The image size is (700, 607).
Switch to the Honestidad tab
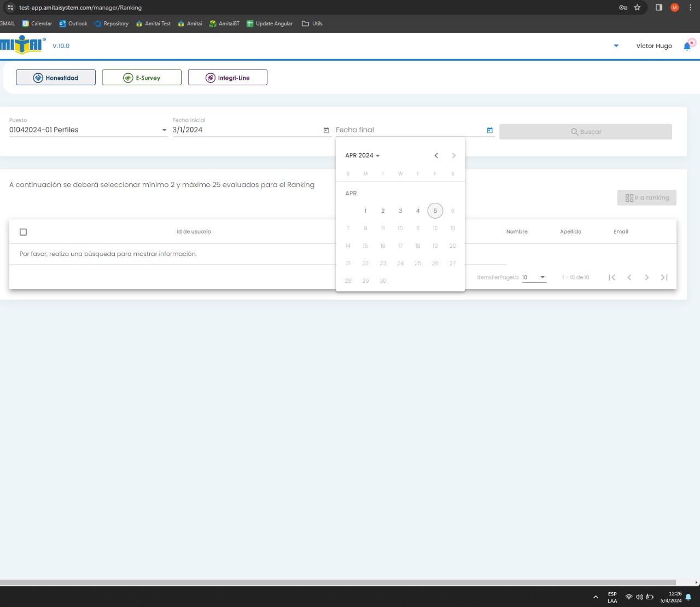pyautogui.click(x=56, y=78)
